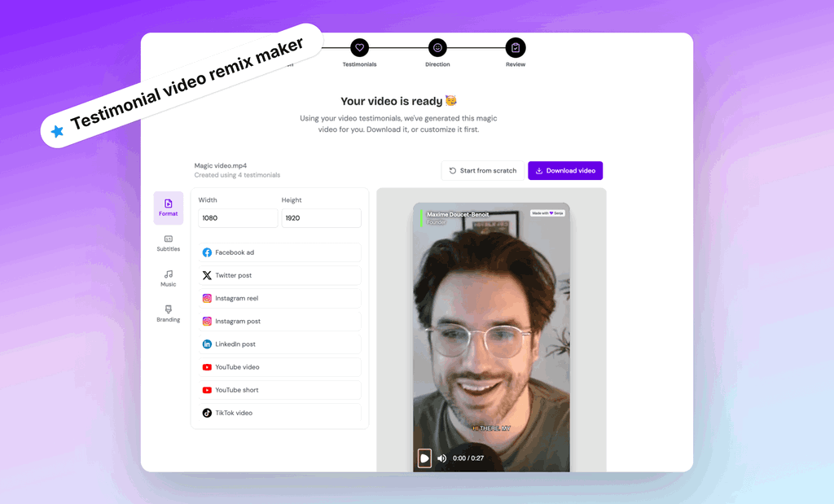
Task: Select the Instagram post format
Action: click(x=280, y=321)
